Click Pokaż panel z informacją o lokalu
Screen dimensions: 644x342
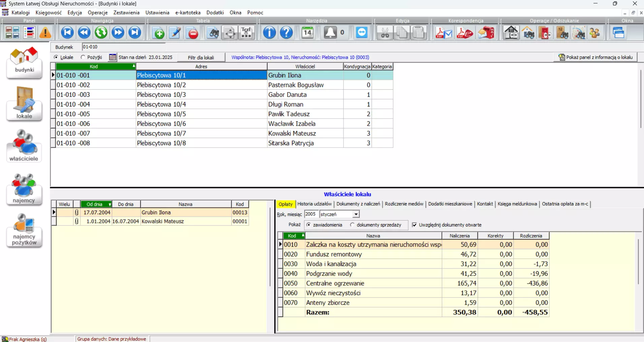pos(595,57)
